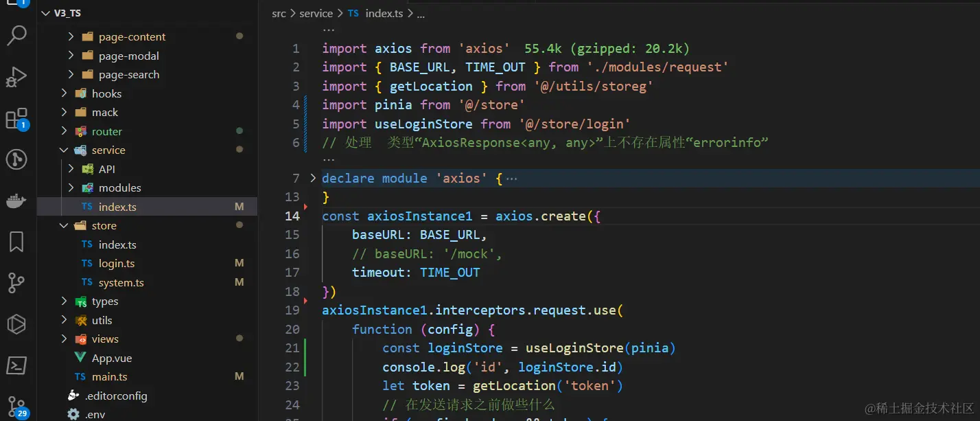This screenshot has height=421, width=980.
Task: Click the '55.4k (gzipped: 20.2k)' import cost text
Action: click(607, 48)
